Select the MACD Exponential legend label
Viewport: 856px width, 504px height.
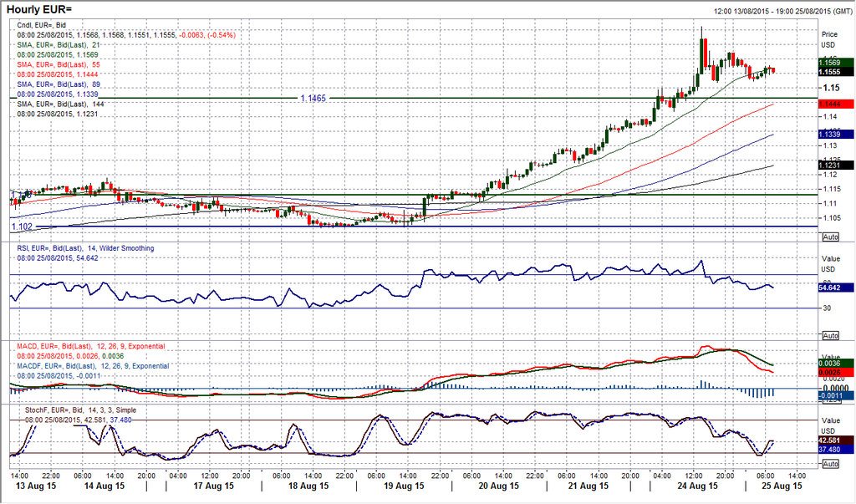[x=90, y=346]
